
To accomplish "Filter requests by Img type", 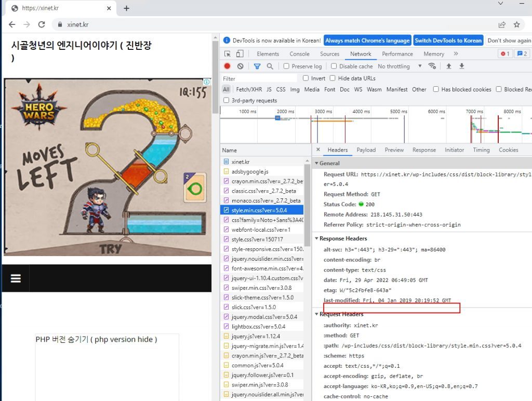I will 295,89.
